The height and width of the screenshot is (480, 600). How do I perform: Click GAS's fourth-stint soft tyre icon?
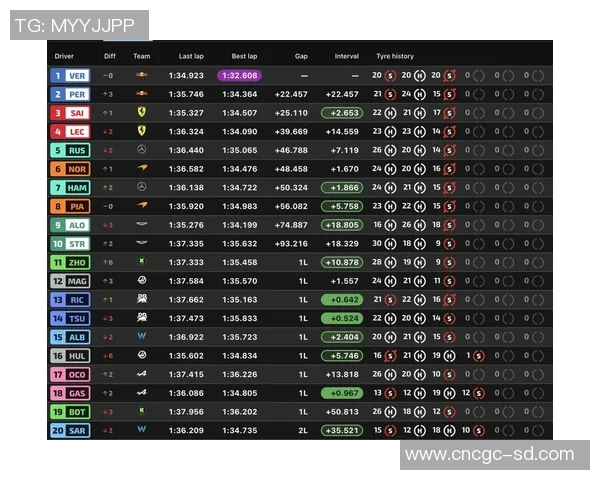[x=478, y=393]
